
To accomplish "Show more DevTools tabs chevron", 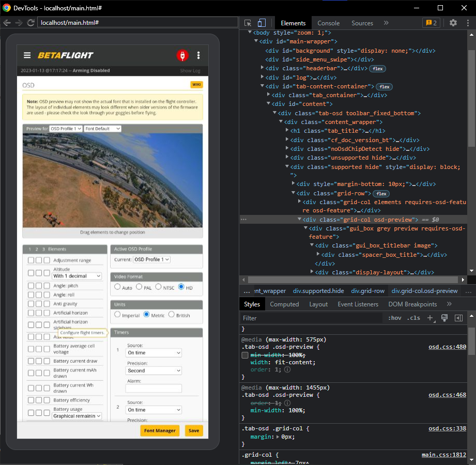I will coord(386,23).
